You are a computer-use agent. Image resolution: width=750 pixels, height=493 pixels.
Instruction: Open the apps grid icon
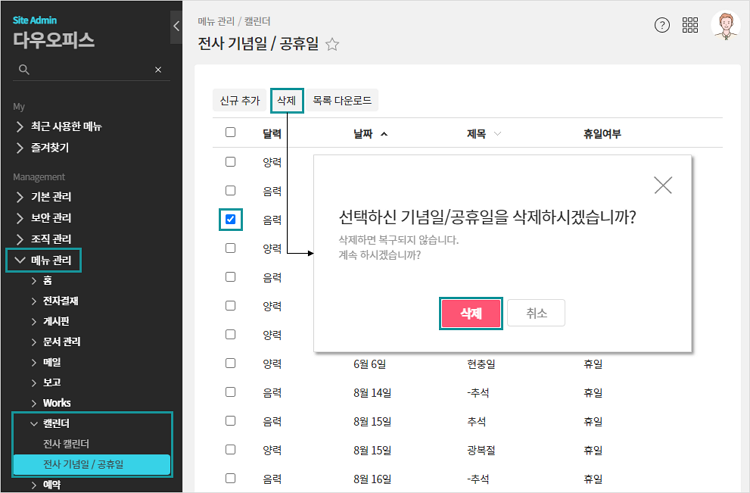tap(690, 26)
